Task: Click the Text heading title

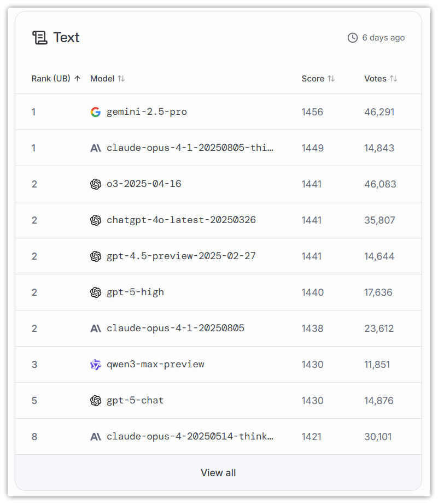Action: pos(66,38)
